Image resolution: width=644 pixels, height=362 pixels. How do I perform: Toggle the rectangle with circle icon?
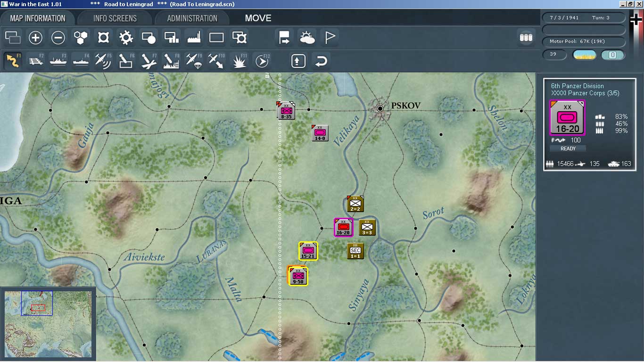point(149,37)
